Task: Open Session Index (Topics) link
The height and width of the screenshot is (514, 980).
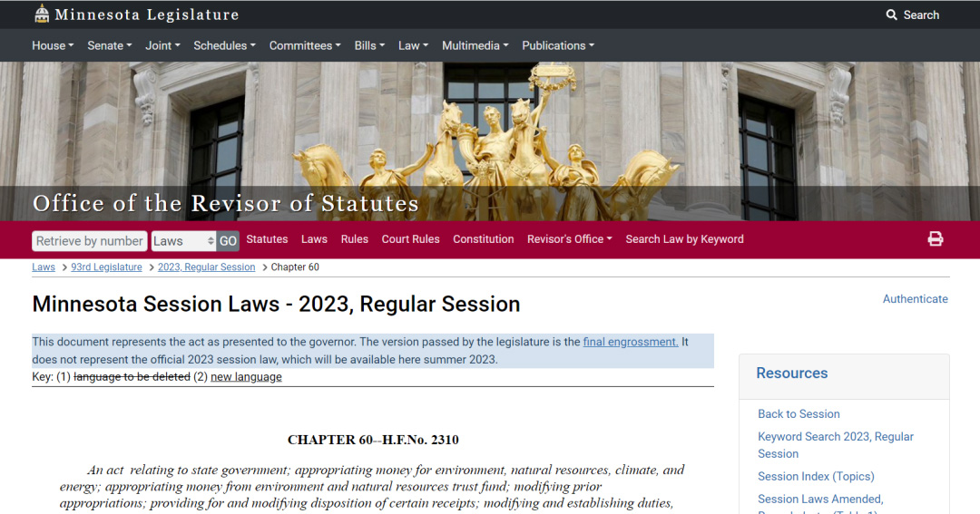Action: click(x=816, y=477)
